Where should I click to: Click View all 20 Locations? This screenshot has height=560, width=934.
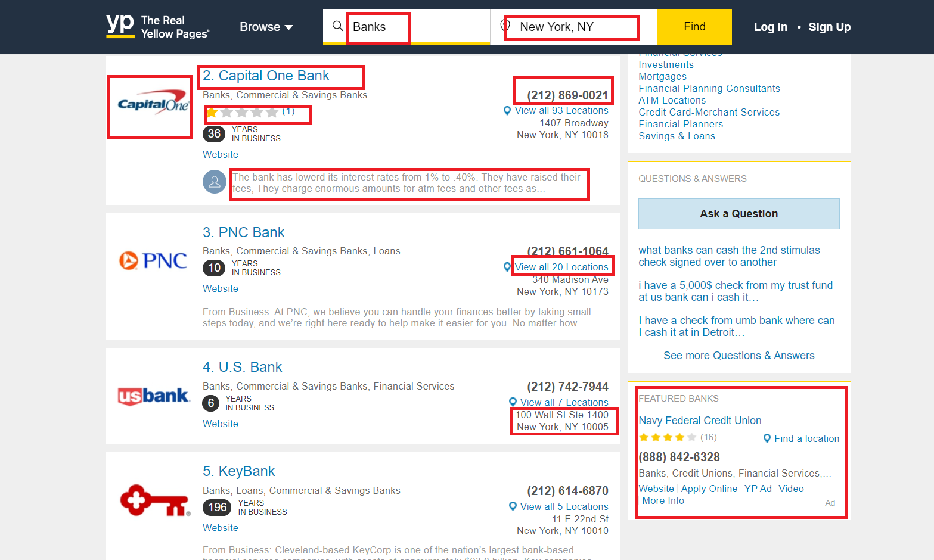point(561,267)
